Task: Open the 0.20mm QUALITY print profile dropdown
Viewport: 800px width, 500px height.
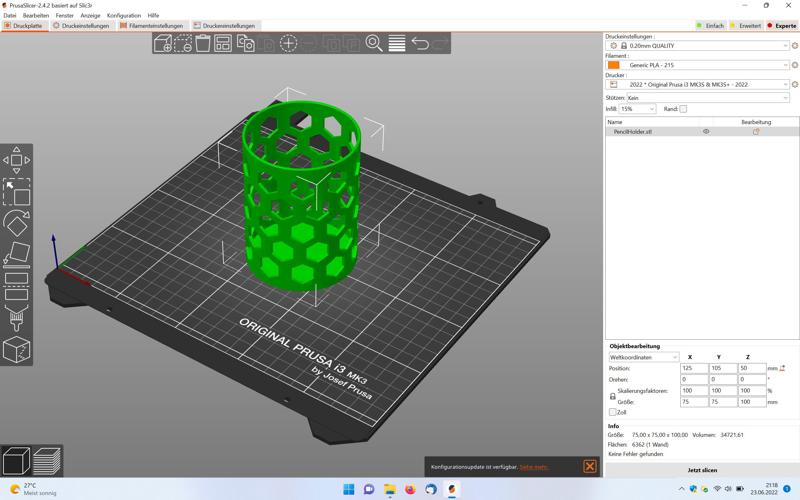Action: (x=697, y=46)
